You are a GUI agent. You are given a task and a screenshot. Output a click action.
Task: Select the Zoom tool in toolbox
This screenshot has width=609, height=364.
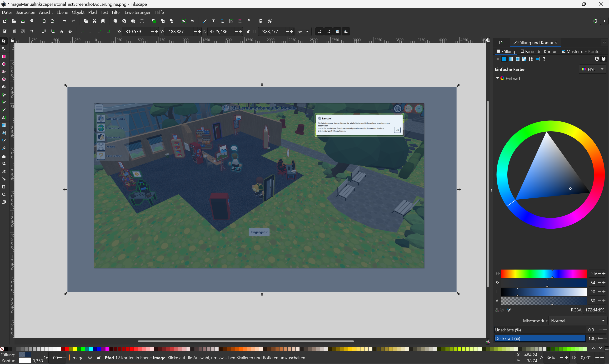click(x=4, y=195)
